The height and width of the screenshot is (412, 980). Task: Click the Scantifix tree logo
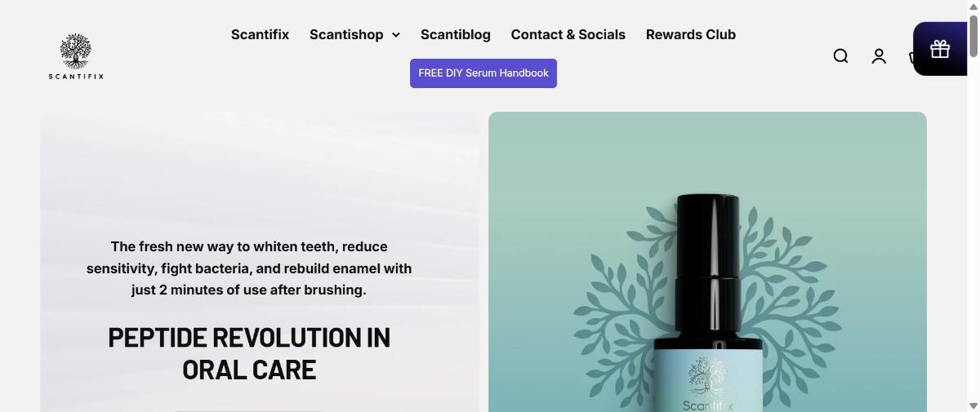pyautogui.click(x=76, y=56)
